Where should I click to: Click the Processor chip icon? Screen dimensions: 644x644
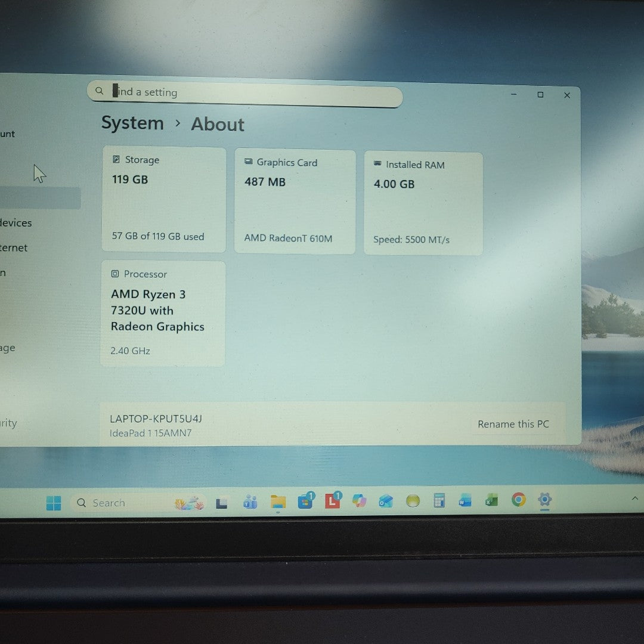[x=115, y=274]
